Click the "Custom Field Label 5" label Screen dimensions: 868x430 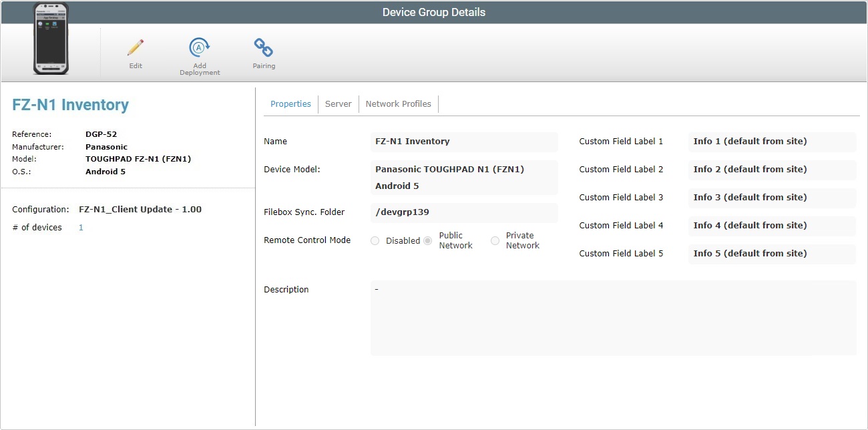[621, 254]
